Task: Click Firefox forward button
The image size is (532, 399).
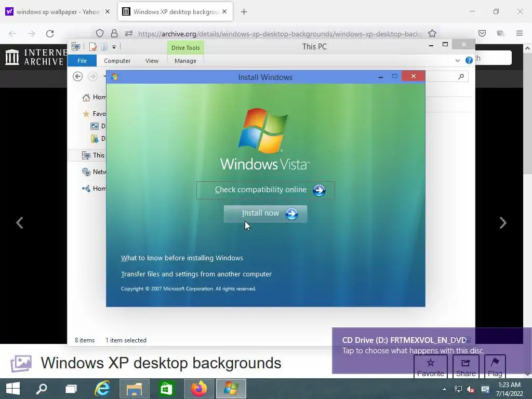Action: 31,34
